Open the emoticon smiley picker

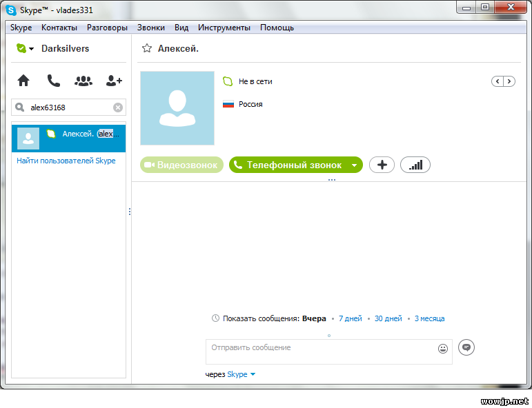[x=443, y=349]
